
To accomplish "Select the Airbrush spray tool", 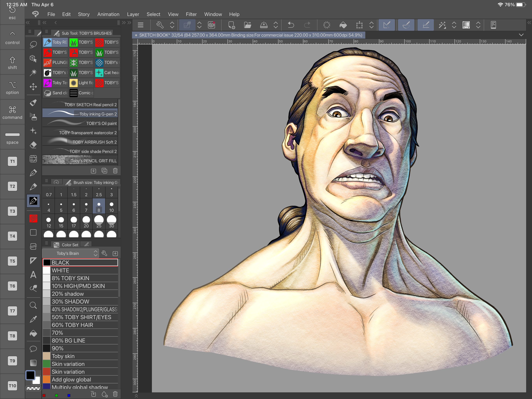I will [x=33, y=117].
